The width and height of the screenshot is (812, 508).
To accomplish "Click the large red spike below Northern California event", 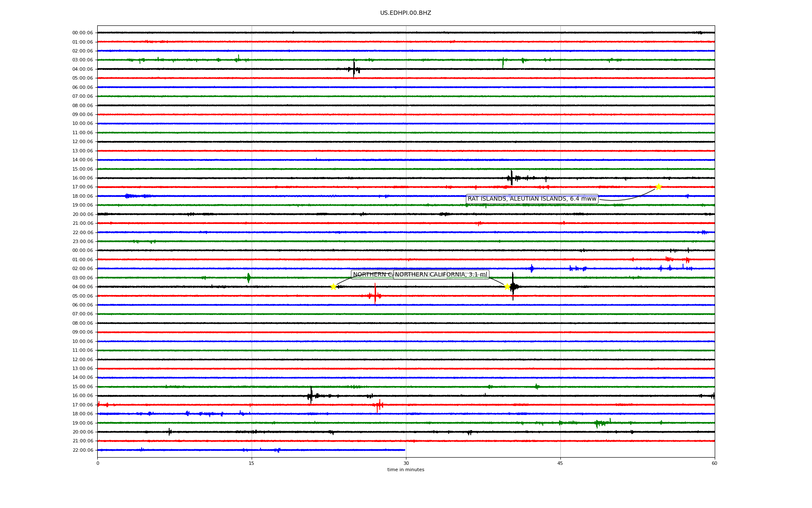I will [375, 295].
